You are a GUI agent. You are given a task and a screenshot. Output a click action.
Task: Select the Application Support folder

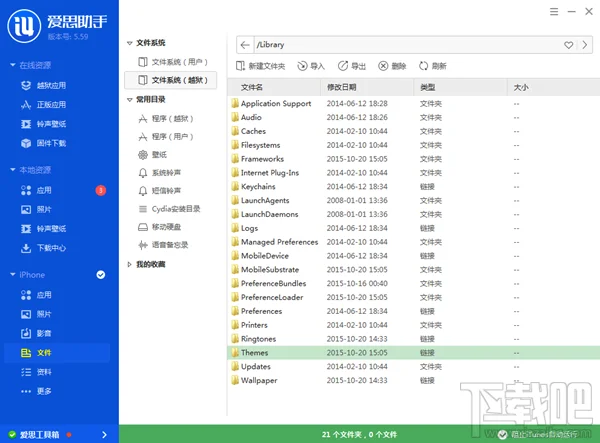point(414,103)
